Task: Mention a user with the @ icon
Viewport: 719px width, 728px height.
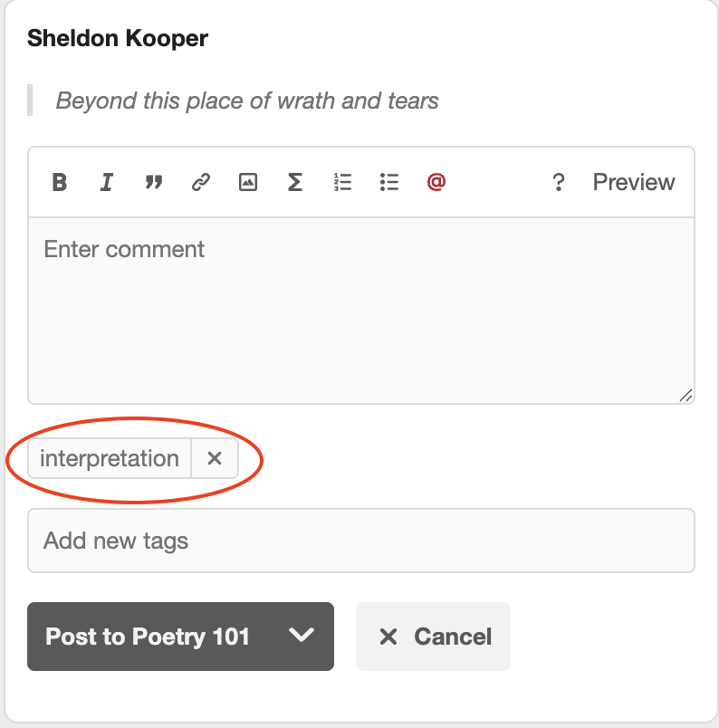Action: click(x=436, y=182)
